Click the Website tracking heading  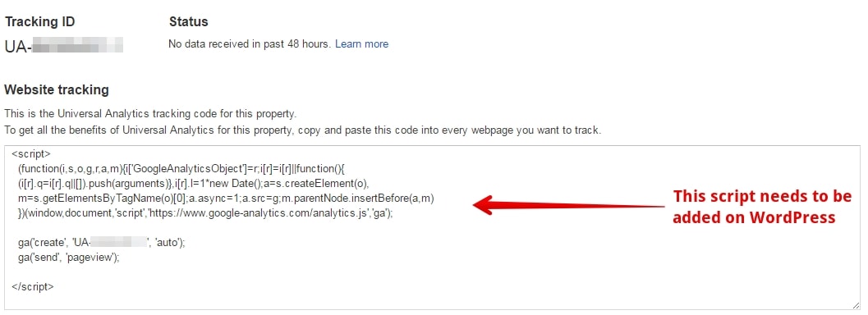tap(57, 89)
